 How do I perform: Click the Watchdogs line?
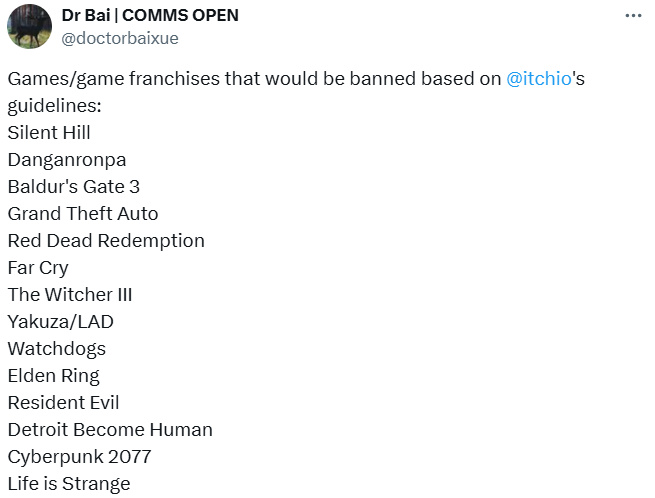(57, 349)
